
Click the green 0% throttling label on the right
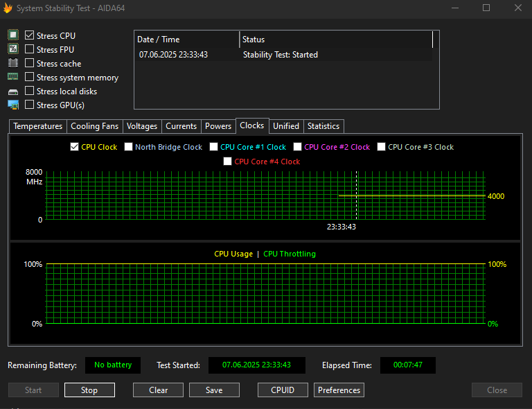click(493, 324)
